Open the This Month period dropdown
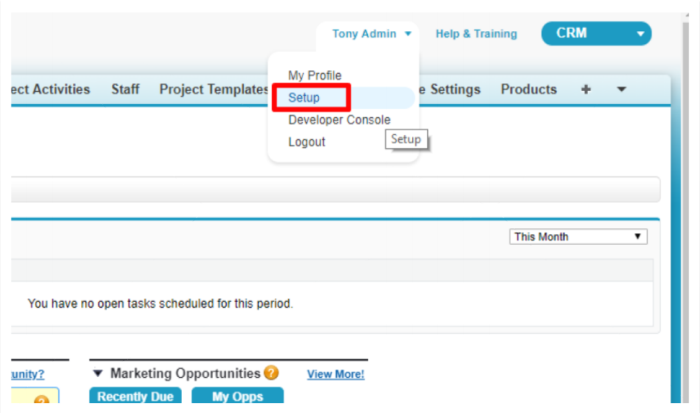 pyautogui.click(x=578, y=237)
